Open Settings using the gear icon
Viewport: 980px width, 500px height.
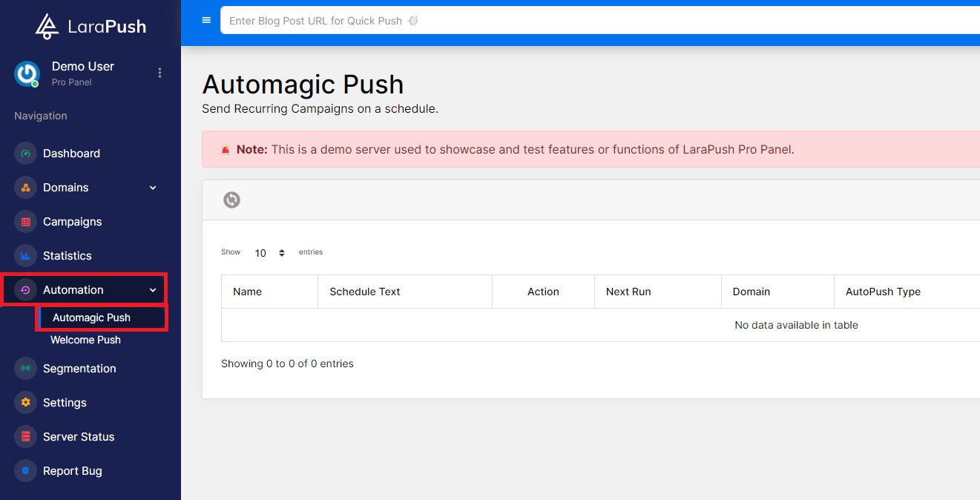click(x=25, y=402)
